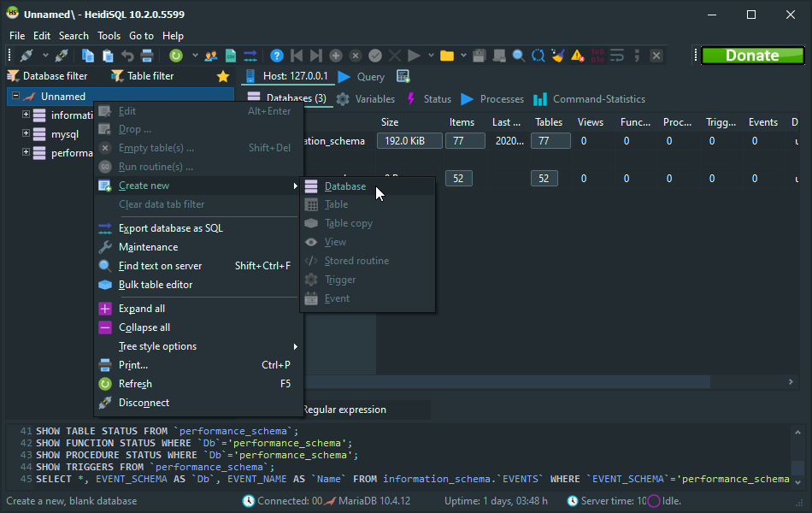Expand the performance_schema tree node
Screen dimensions: 812x513
26,152
